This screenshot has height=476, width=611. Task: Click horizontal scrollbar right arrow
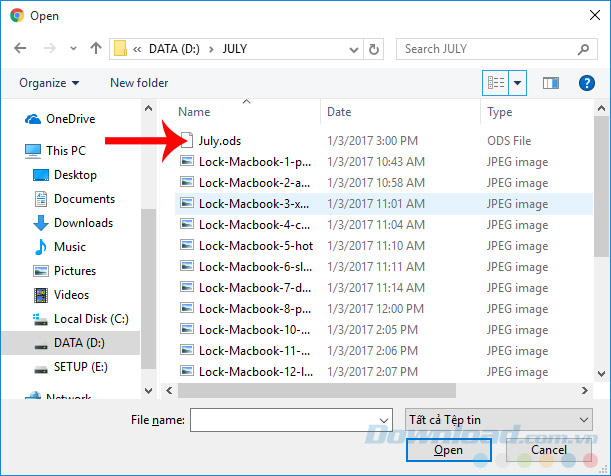(x=585, y=390)
